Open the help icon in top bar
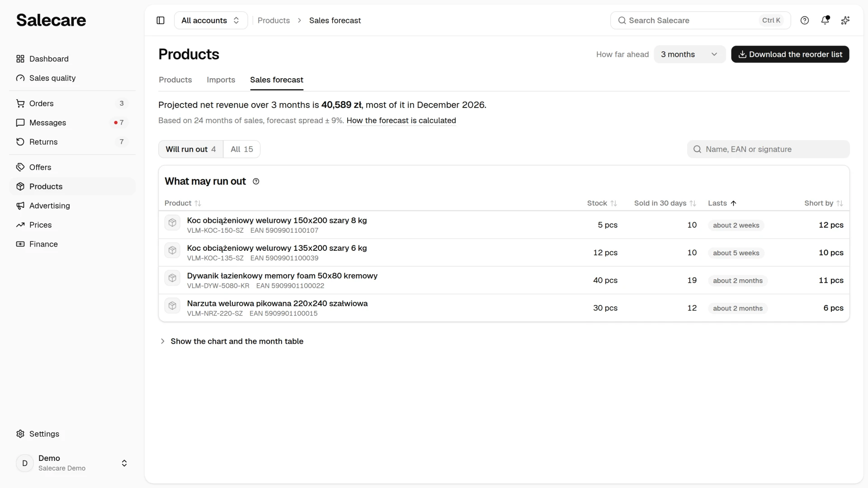Image resolution: width=868 pixels, height=488 pixels. tap(805, 20)
